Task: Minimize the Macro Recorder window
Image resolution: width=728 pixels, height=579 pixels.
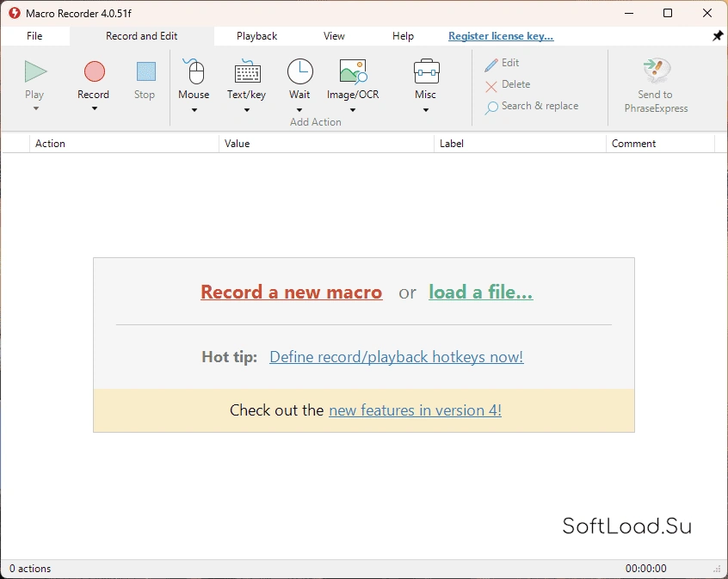Action: [629, 13]
